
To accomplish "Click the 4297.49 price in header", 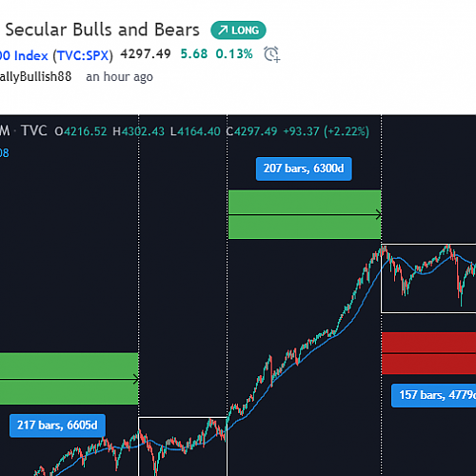I will click(146, 54).
